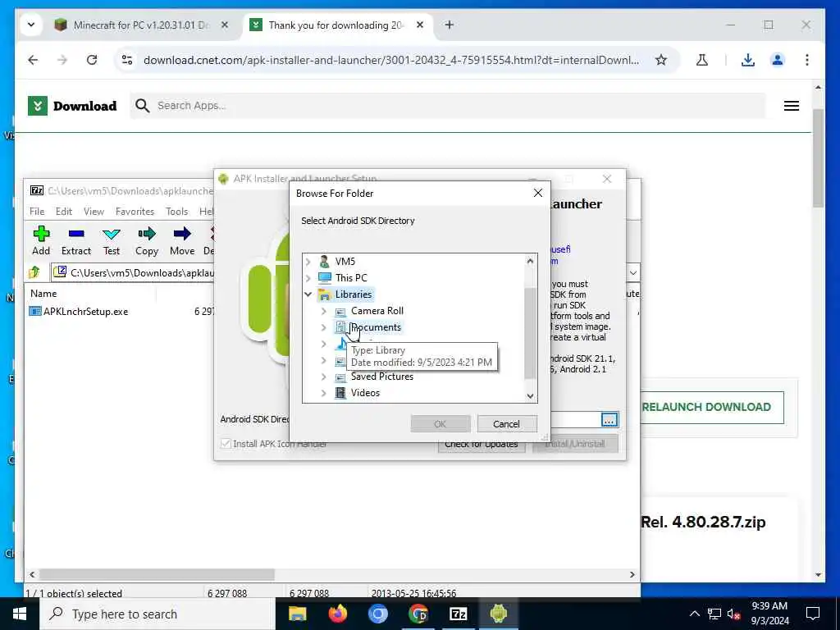Screen dimensions: 840x630
Task: Bookmark this page with star icon
Action: pos(661,60)
